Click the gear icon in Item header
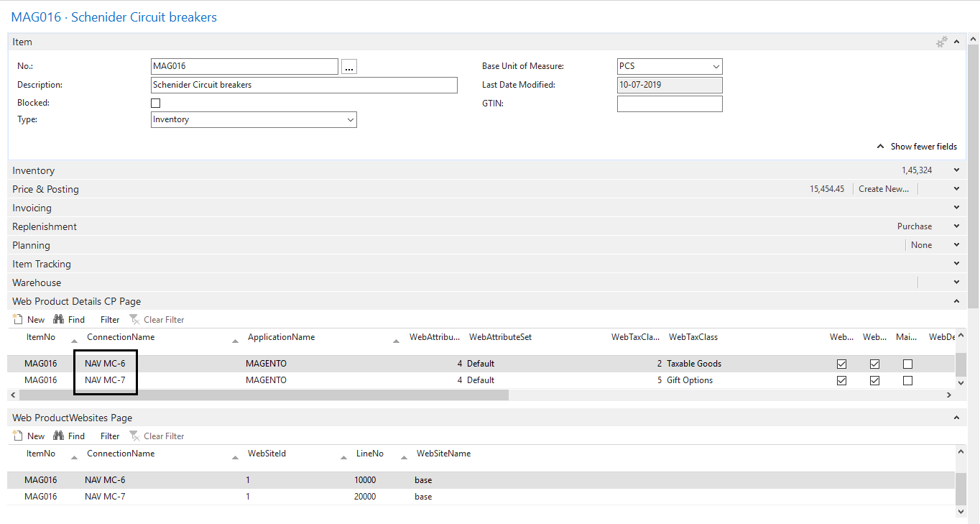The width and height of the screenshot is (980, 524). pos(941,42)
